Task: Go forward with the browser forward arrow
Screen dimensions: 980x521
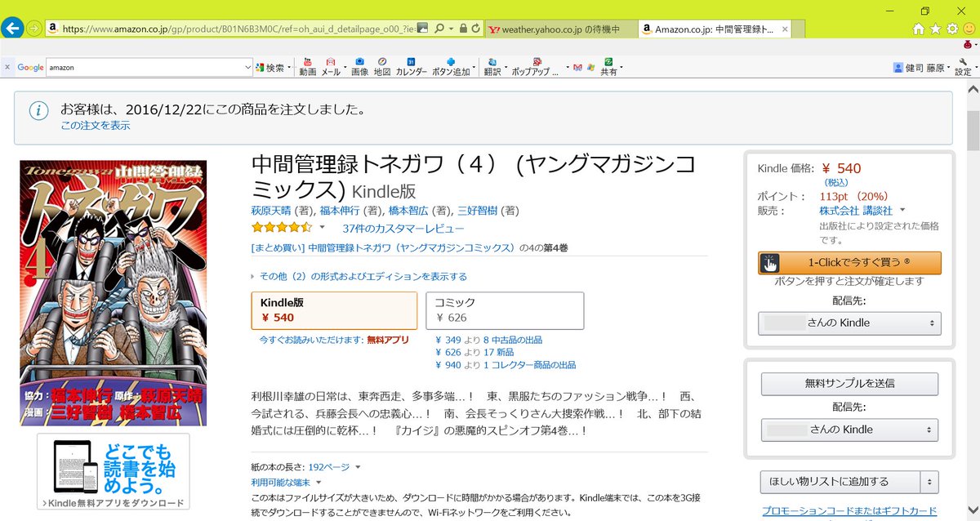Action: [35, 28]
